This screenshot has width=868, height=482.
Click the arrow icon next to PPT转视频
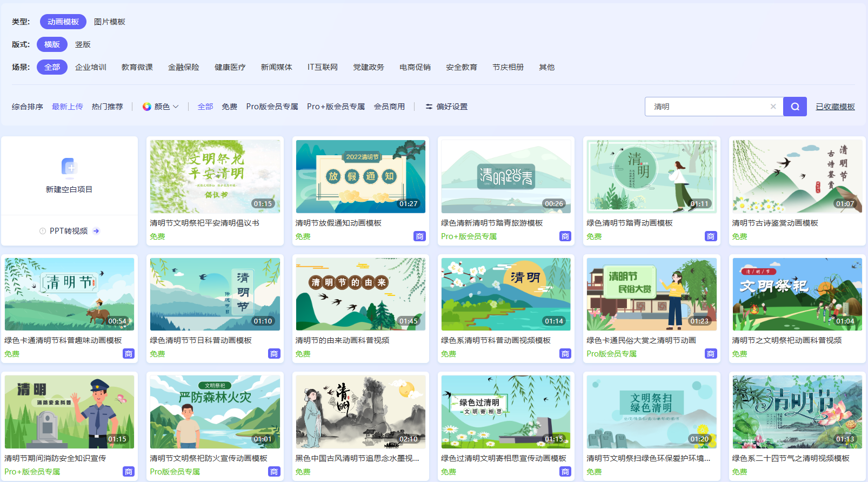tap(96, 231)
